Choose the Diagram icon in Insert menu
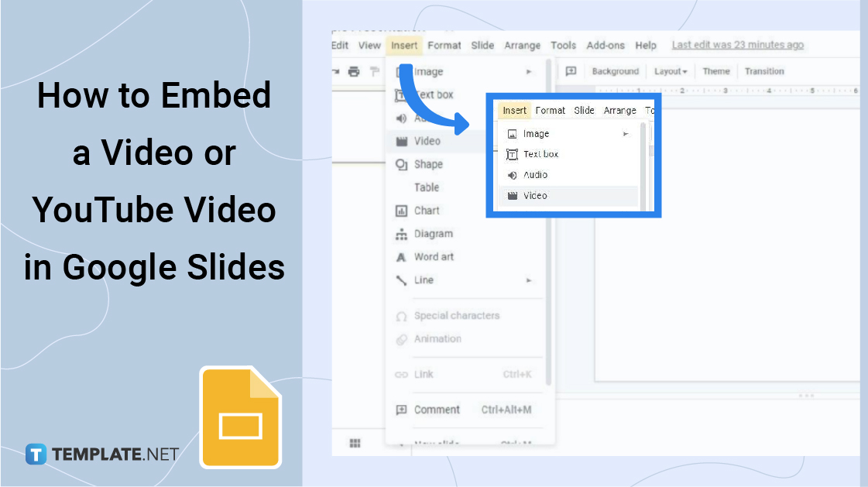Screen dimensions: 868x487 tap(401, 234)
